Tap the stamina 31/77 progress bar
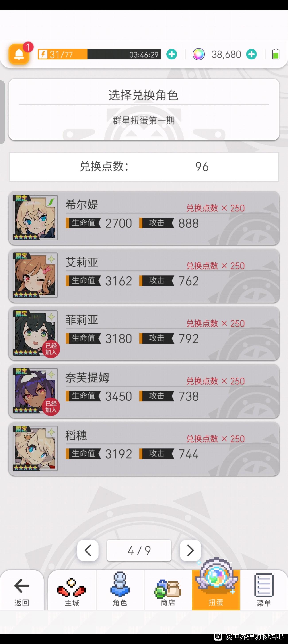288x644 pixels. [x=99, y=54]
